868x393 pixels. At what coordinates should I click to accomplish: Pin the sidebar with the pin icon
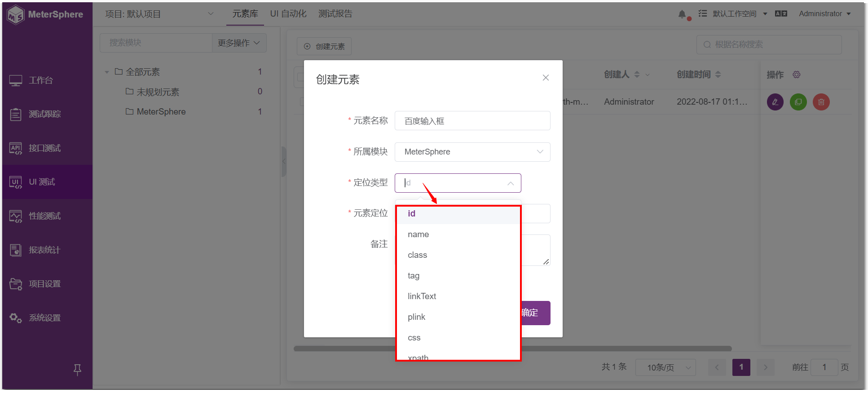click(x=77, y=370)
